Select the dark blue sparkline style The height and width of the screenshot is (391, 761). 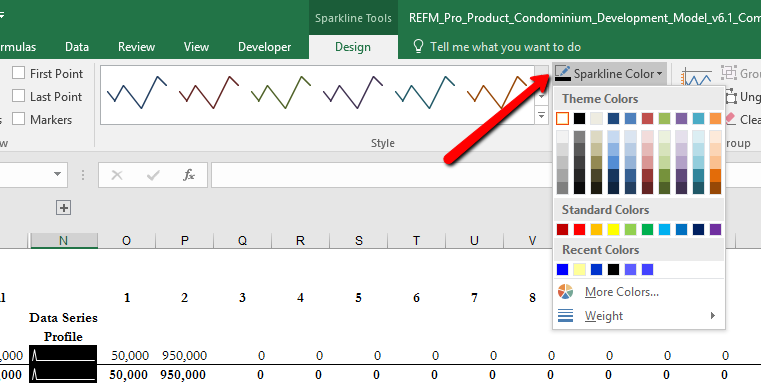(137, 92)
